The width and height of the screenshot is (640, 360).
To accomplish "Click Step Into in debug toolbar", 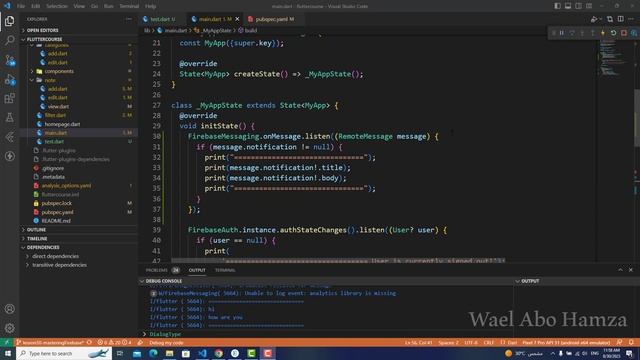I will click(582, 33).
